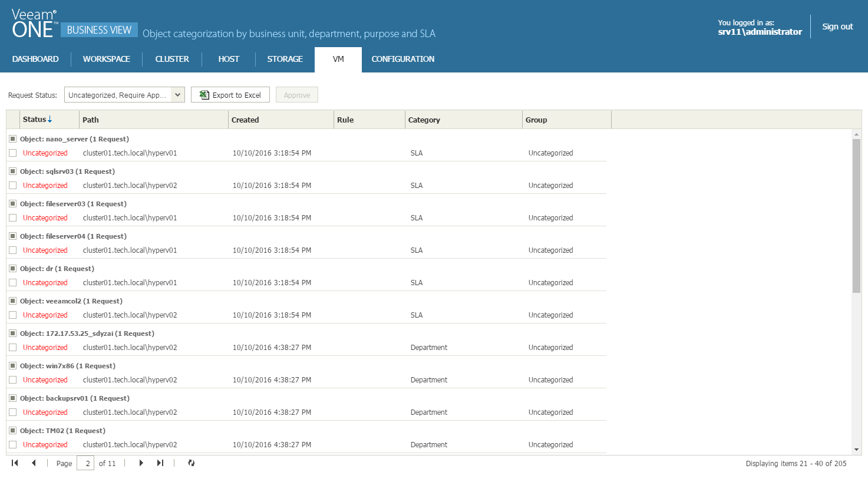Viewport: 868px width, 482px height.
Task: Check the sqlsrv03 Uncategorized row checkbox
Action: tap(13, 185)
